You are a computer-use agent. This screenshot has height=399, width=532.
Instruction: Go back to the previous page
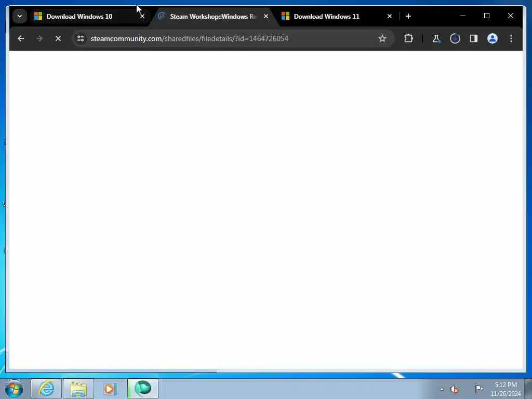[x=21, y=38]
